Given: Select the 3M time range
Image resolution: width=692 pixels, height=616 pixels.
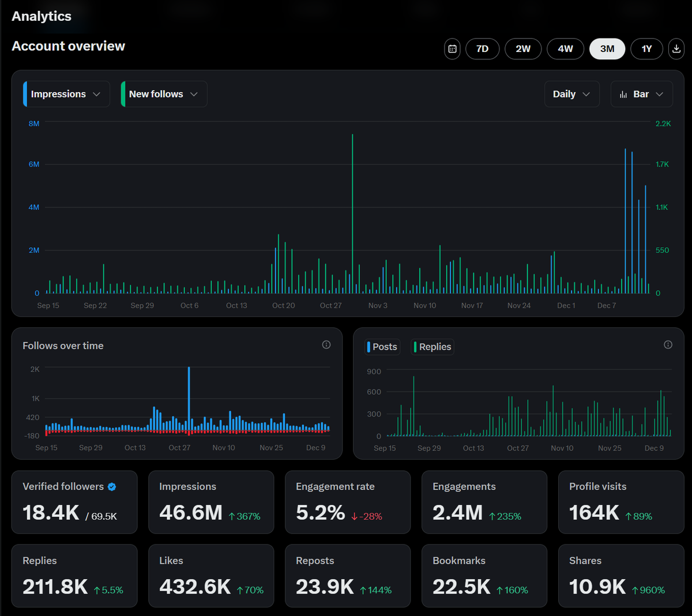Looking at the screenshot, I should (x=607, y=49).
